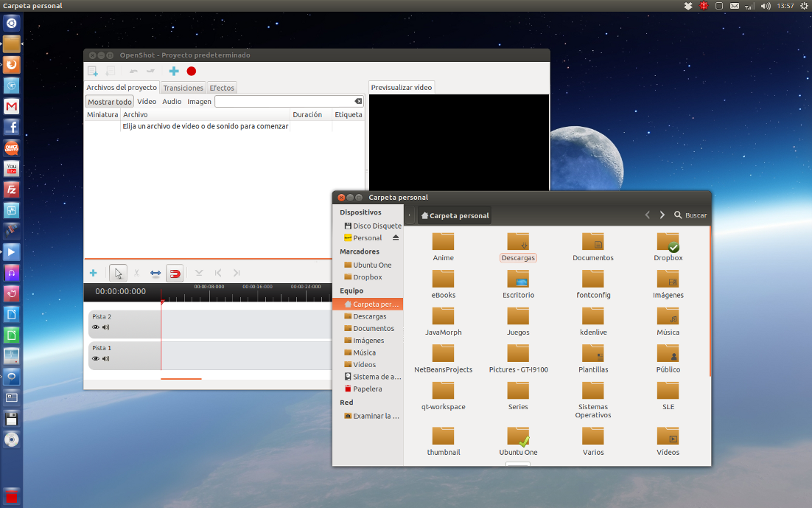This screenshot has height=508, width=812.
Task: Filter project files by Vídeo
Action: point(147,102)
